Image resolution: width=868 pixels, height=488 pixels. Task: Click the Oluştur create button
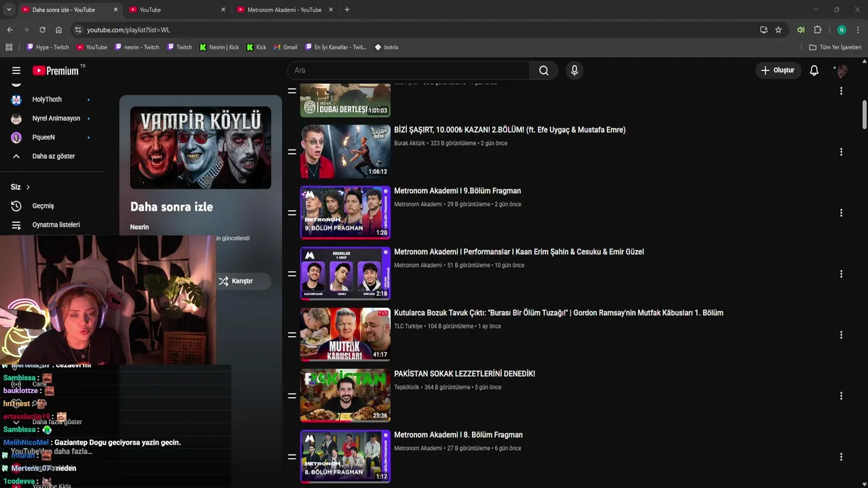click(777, 70)
